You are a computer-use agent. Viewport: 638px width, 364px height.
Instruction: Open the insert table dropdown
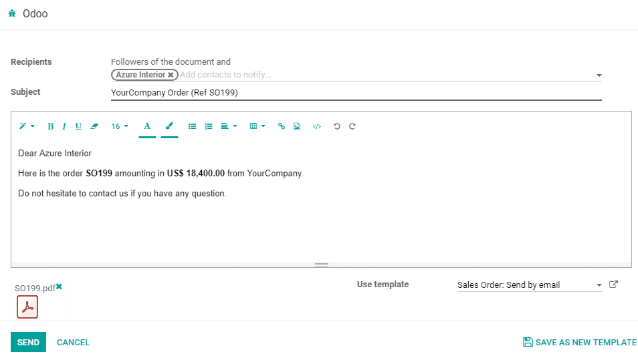[x=257, y=126]
